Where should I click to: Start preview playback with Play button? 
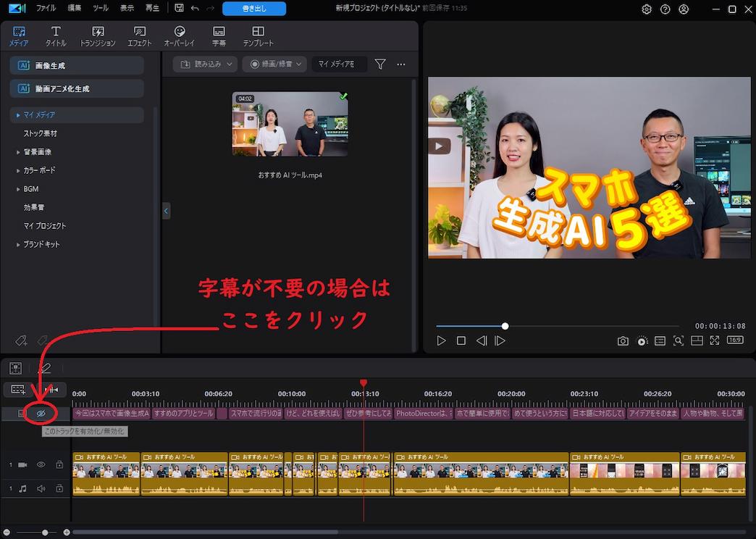tap(441, 340)
